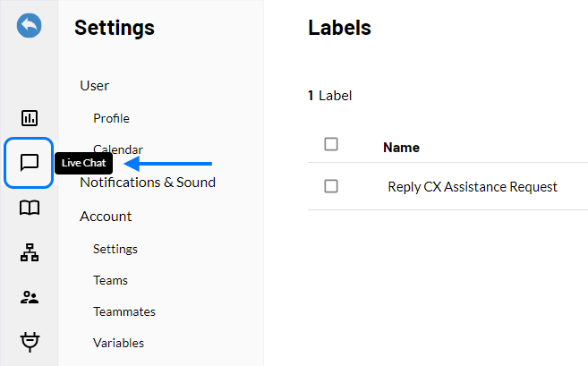Open Account Settings sub-item
The image size is (588, 366).
click(115, 249)
